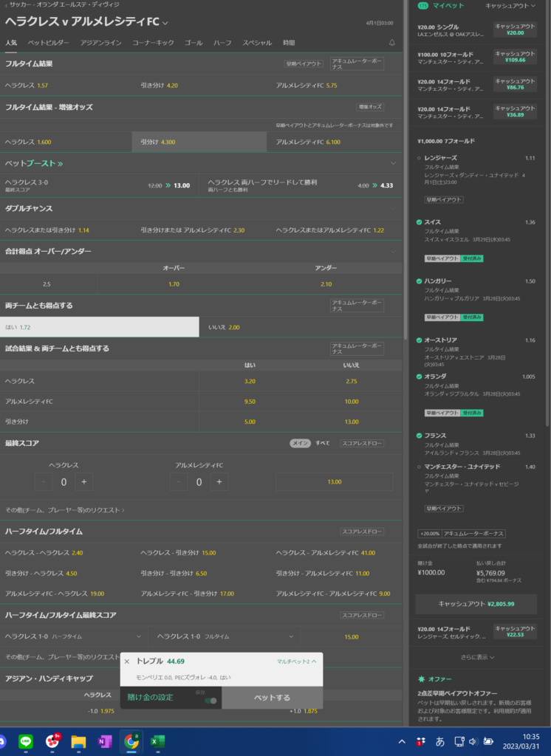551x756 pixels.
Task: Deselect enhanced odds 引分け 4.300
Action: [x=199, y=142]
